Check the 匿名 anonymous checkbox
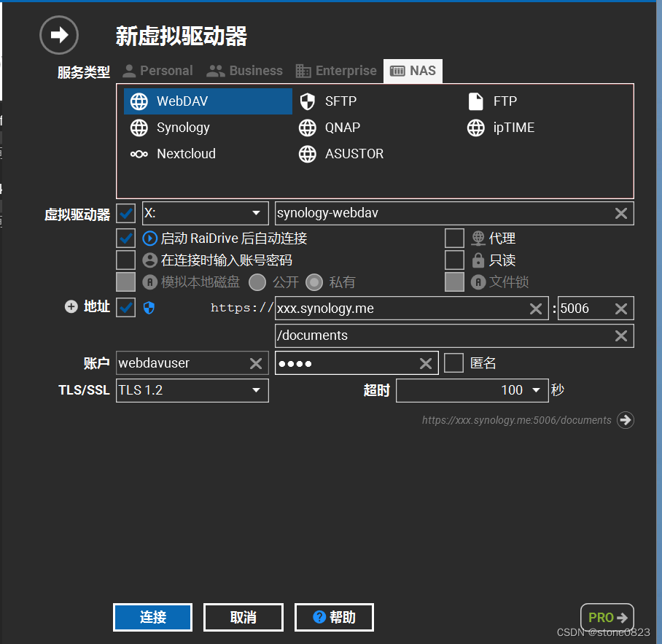 click(x=454, y=362)
